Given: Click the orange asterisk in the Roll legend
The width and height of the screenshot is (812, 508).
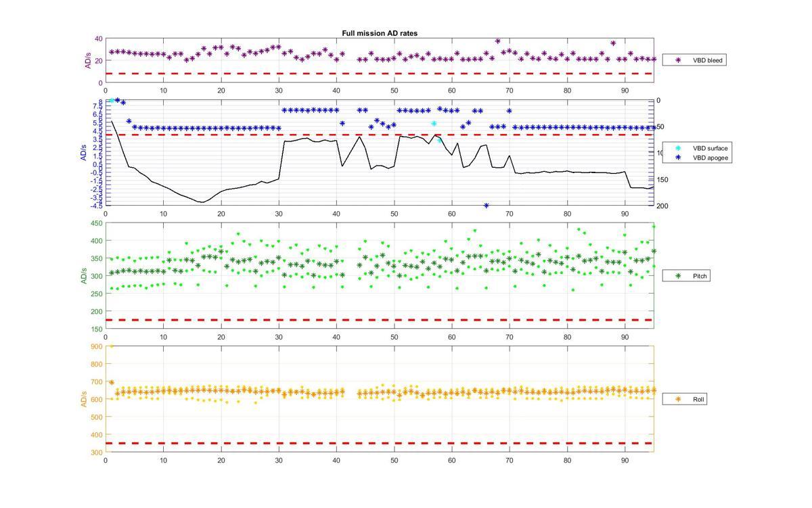Looking at the screenshot, I should point(678,399).
